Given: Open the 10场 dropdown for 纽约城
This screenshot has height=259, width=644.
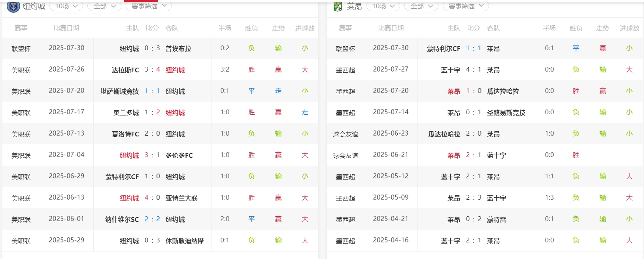Looking at the screenshot, I should [66, 6].
